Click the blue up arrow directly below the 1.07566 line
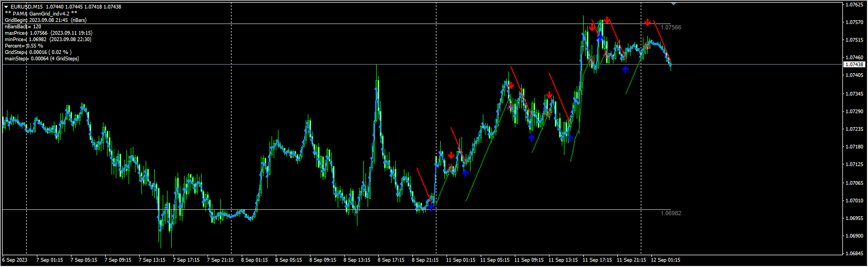Image resolution: width=868 pixels, height=267 pixels. [x=600, y=38]
